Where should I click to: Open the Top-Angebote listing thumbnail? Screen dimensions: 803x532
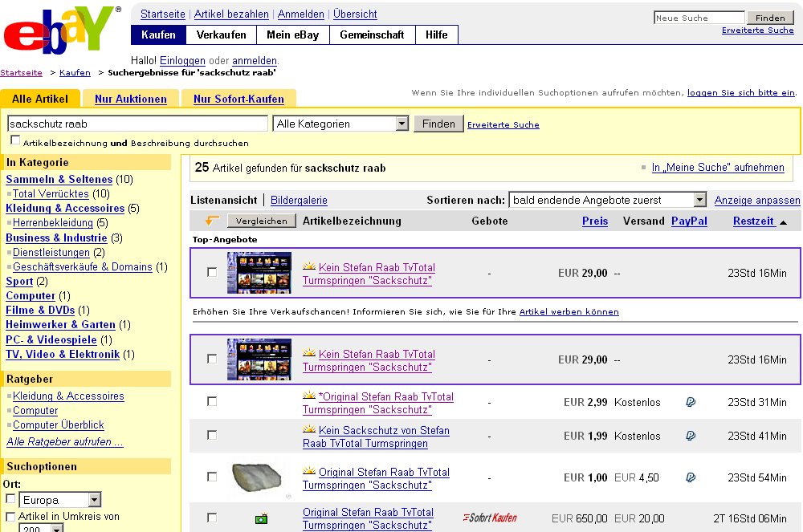tap(259, 273)
